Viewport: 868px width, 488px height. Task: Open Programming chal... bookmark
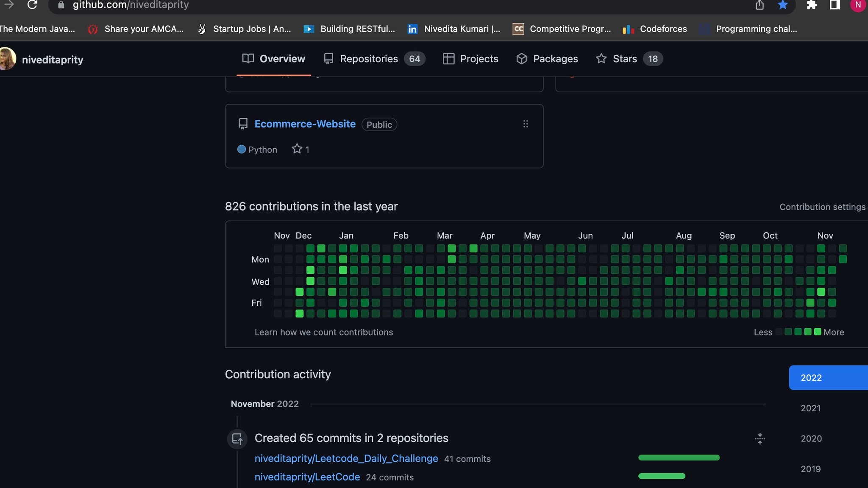click(748, 29)
